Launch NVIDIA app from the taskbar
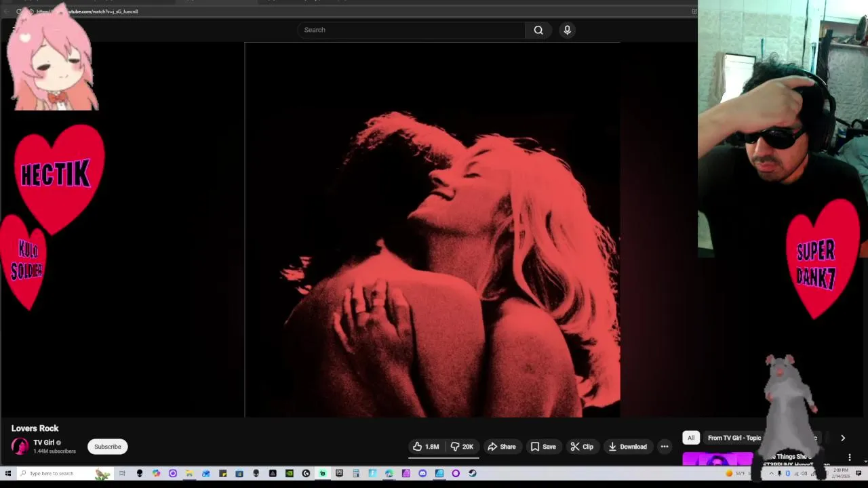This screenshot has height=488, width=868. 289,473
